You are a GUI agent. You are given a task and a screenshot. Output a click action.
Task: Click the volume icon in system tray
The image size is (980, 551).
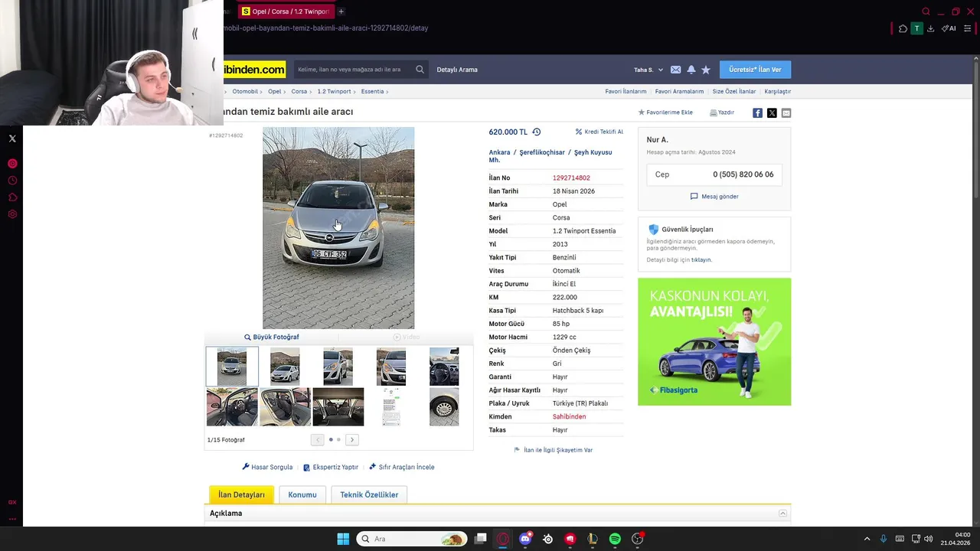tap(928, 539)
